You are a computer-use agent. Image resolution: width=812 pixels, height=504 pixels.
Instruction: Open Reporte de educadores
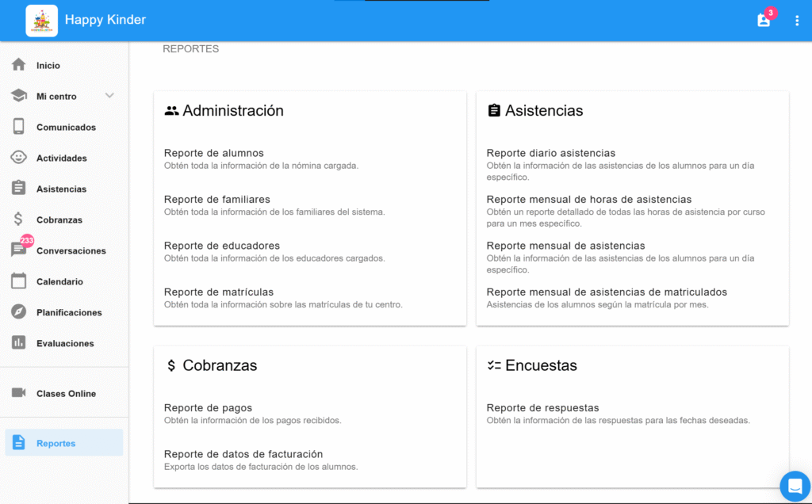[222, 246]
